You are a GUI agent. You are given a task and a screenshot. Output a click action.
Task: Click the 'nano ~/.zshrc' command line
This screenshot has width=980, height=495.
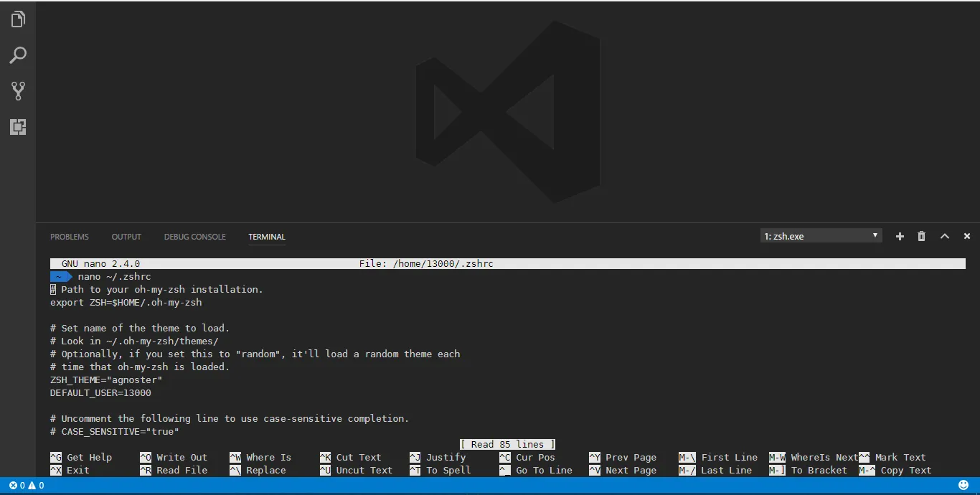[115, 277]
